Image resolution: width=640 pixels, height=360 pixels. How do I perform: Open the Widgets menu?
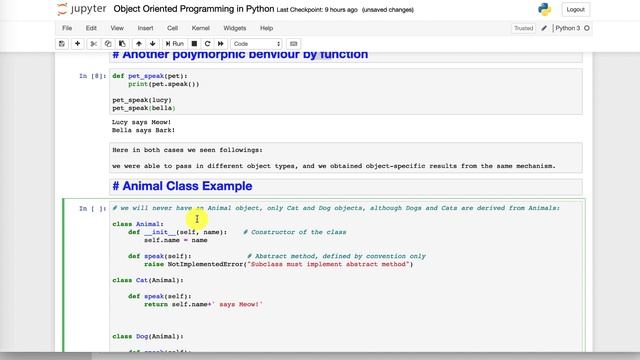(x=235, y=28)
